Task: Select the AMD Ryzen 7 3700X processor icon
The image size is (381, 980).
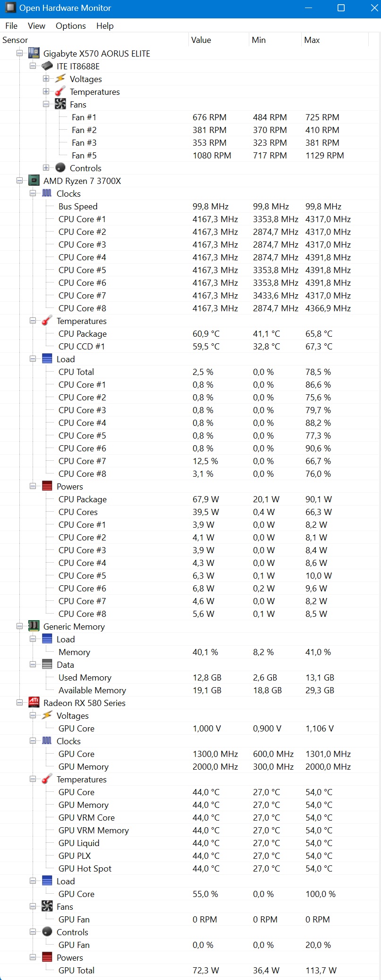Action: (34, 181)
